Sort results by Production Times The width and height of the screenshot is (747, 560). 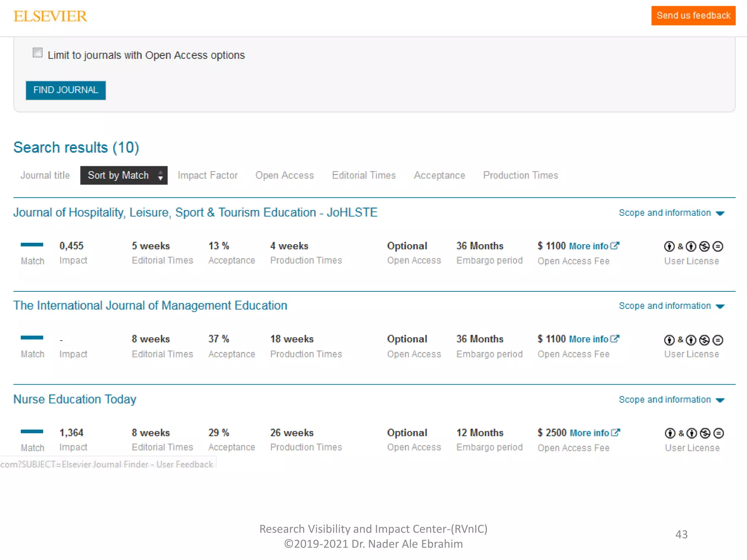pos(520,175)
